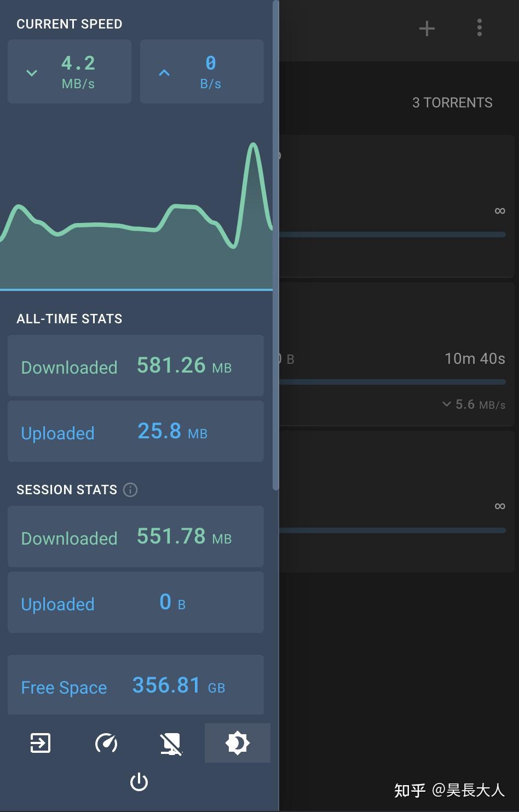Screen dimensions: 519x812
Task: Click the all-time Uploaded 25.8 MB card
Action: [136, 431]
